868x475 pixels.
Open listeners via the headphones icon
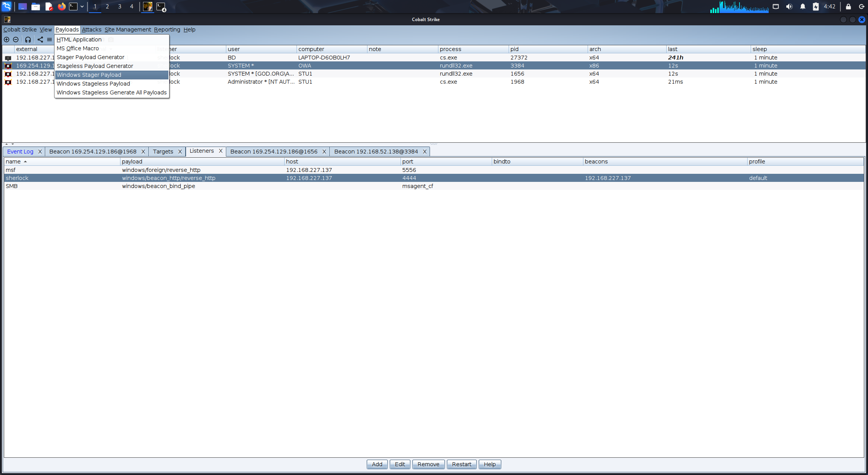[28, 40]
